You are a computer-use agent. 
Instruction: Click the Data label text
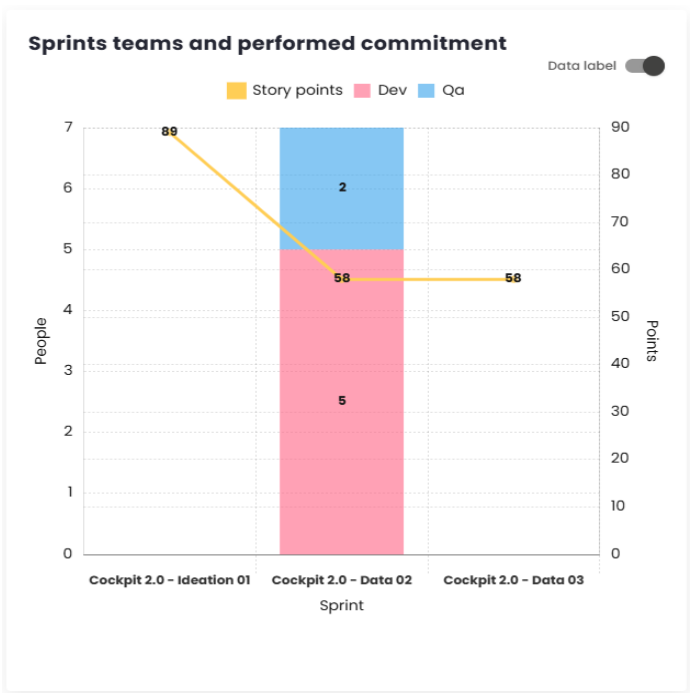coord(582,66)
